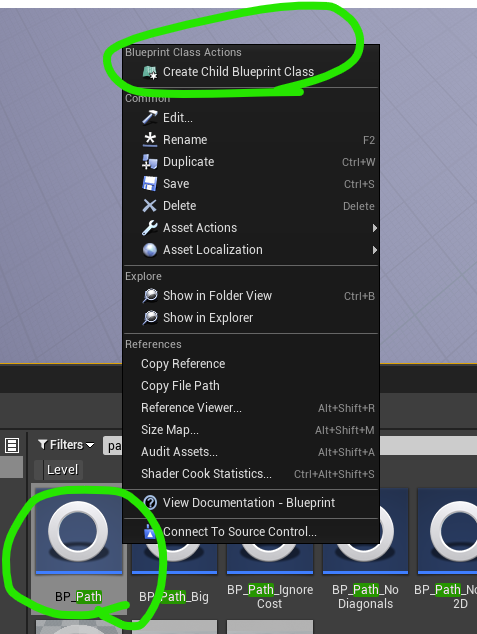Choose Save from the context menu
Image resolution: width=477 pixels, height=634 pixels.
point(251,184)
